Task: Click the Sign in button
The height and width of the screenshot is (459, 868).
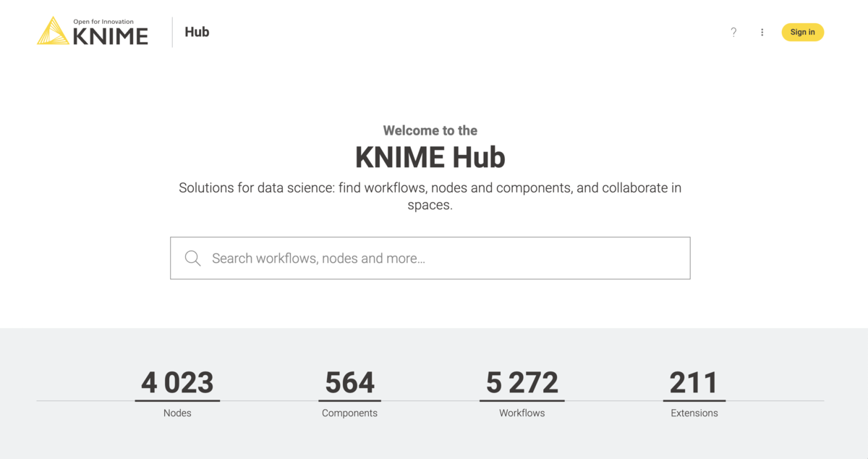Action: [802, 32]
